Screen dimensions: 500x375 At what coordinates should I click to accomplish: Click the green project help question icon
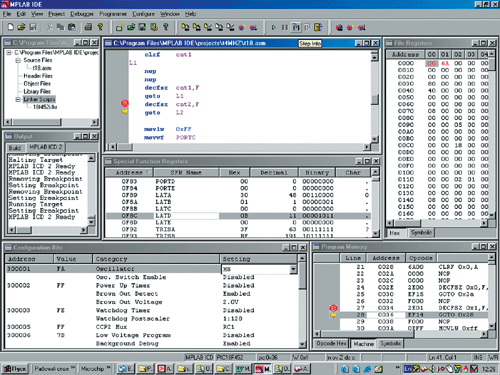(165, 27)
